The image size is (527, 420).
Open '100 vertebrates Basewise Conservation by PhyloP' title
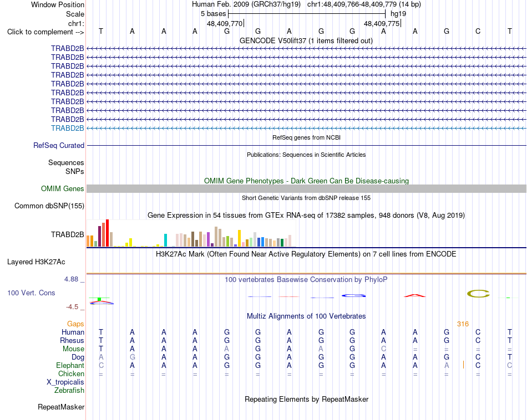click(306, 279)
